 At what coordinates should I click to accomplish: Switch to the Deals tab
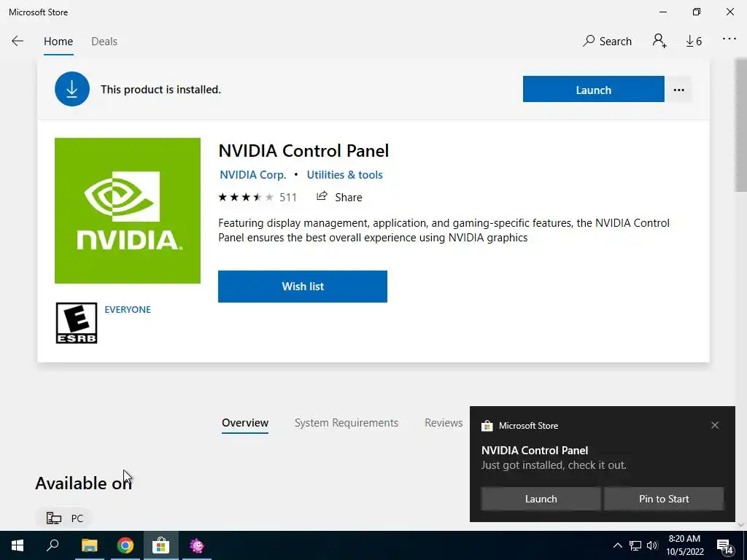[104, 42]
